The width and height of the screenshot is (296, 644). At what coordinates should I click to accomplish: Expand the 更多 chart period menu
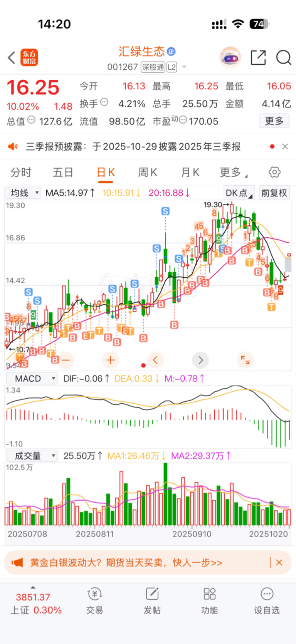(234, 172)
